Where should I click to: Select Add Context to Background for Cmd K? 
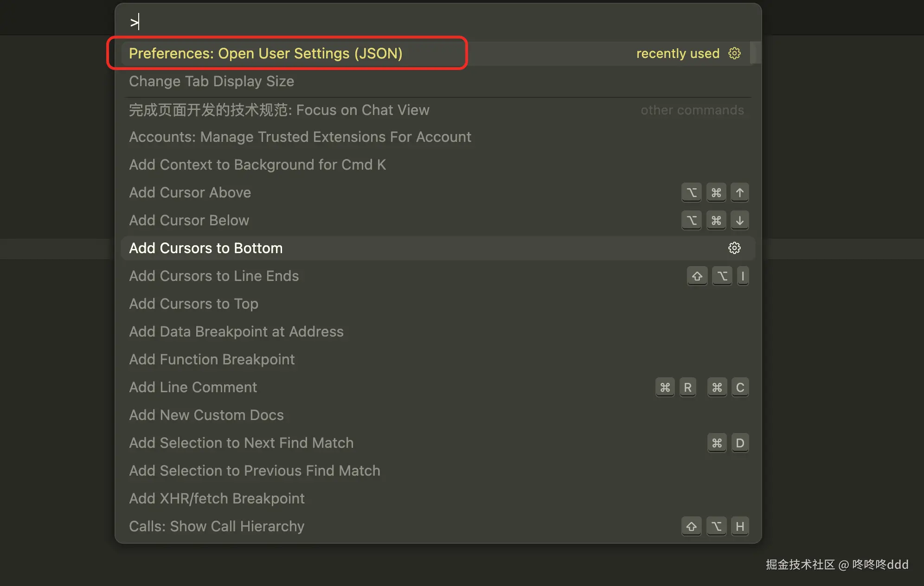click(257, 165)
